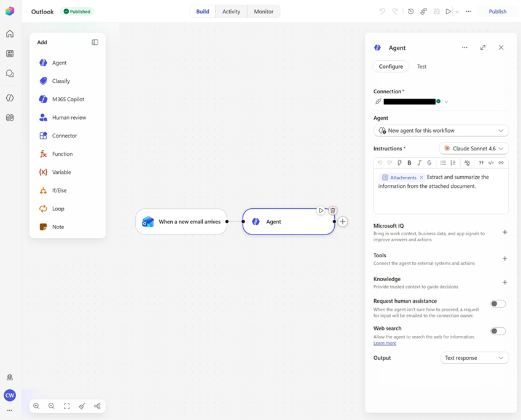Switch to the Build tab
This screenshot has width=521, height=420.
tap(203, 11)
